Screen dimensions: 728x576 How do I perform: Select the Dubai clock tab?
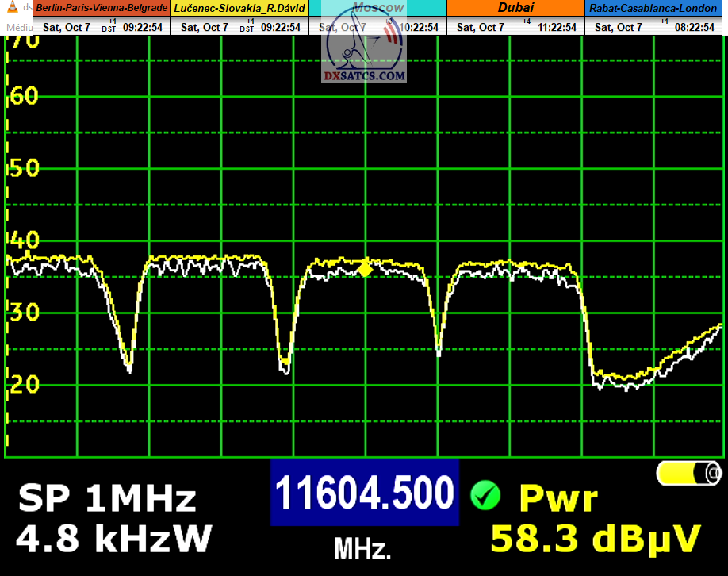tap(515, 8)
